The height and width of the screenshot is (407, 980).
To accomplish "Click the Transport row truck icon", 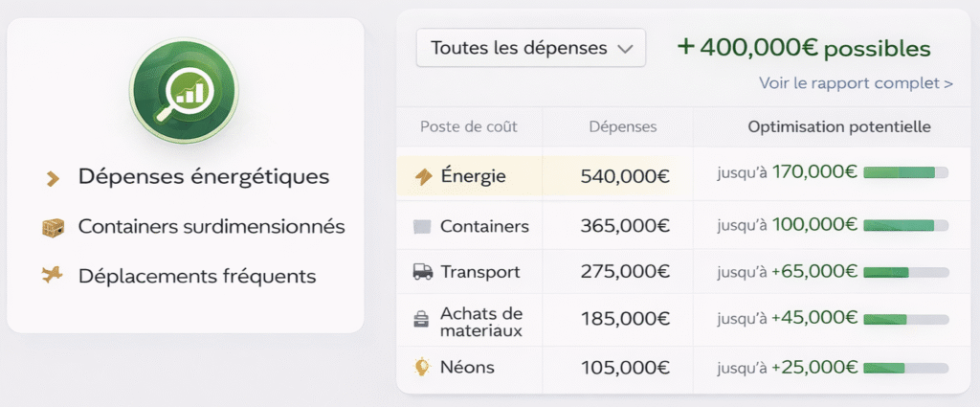I will (422, 272).
